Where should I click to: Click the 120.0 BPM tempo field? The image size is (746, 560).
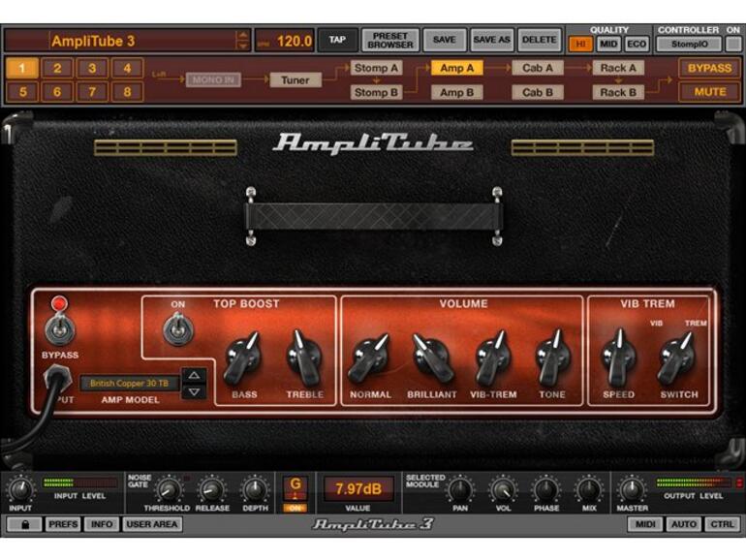point(285,41)
